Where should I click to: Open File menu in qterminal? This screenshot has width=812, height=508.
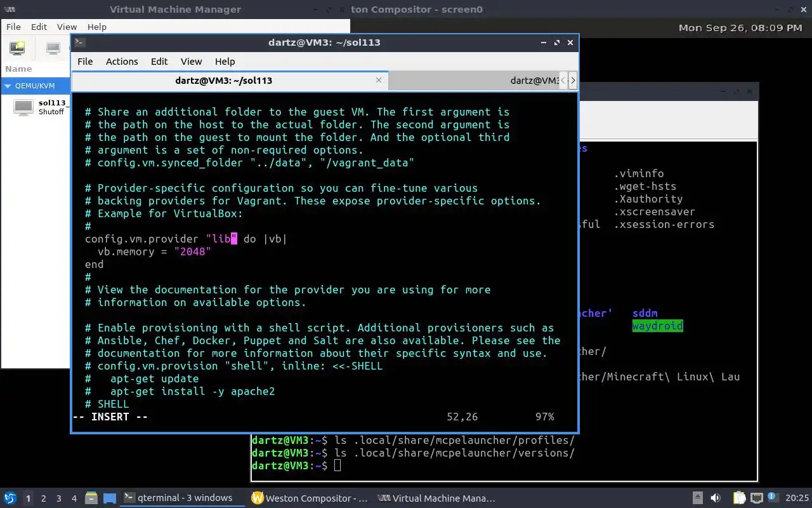[x=85, y=62]
